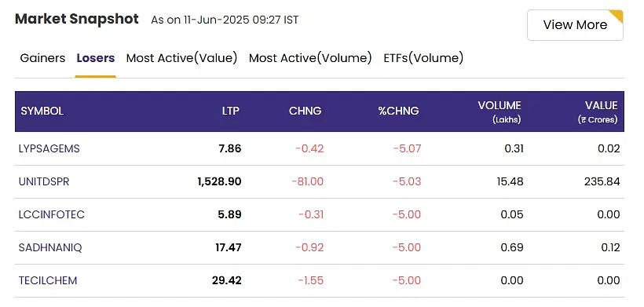Open the LYPSAGEMS stock link
The image size is (644, 307).
coord(49,148)
